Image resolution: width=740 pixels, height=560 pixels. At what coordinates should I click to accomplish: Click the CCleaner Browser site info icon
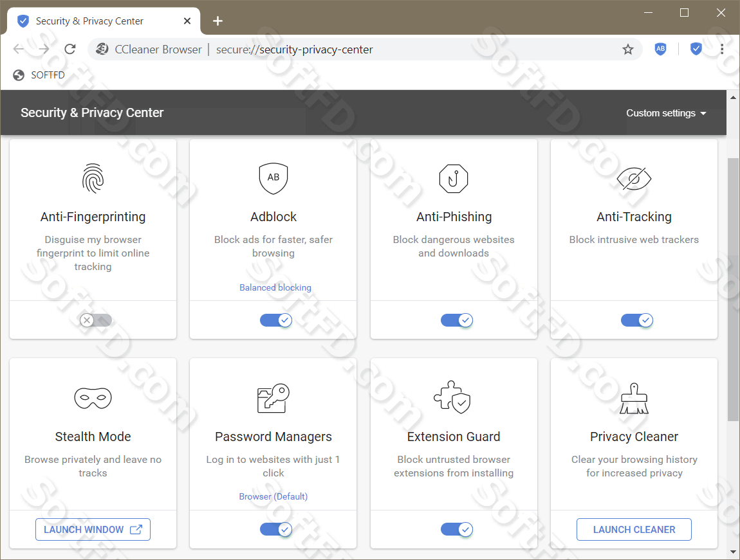click(102, 49)
